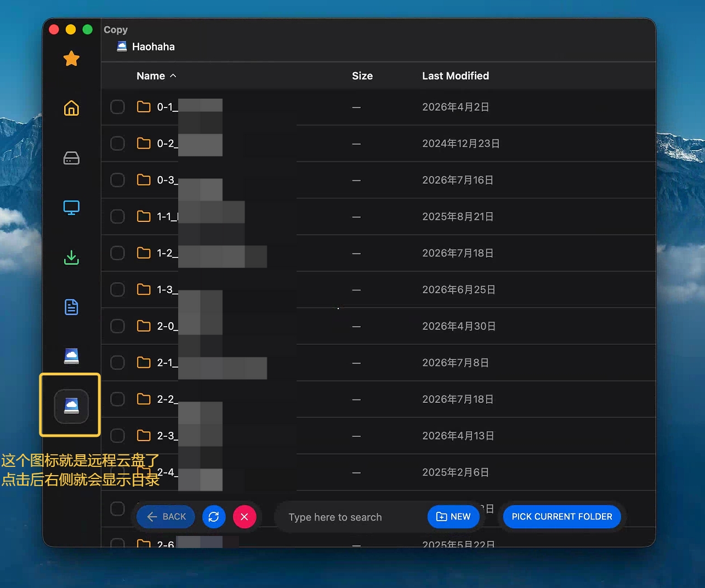
Task: Open Documents via blue document icon
Action: [x=71, y=307]
